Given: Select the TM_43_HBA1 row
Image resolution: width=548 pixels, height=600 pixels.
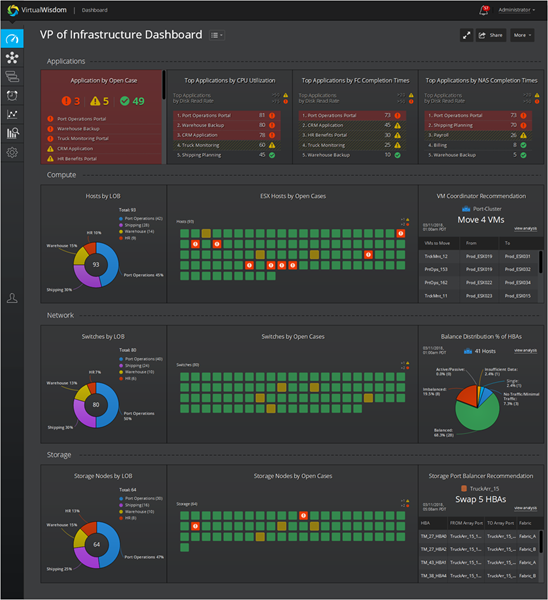Looking at the screenshot, I should [x=478, y=563].
